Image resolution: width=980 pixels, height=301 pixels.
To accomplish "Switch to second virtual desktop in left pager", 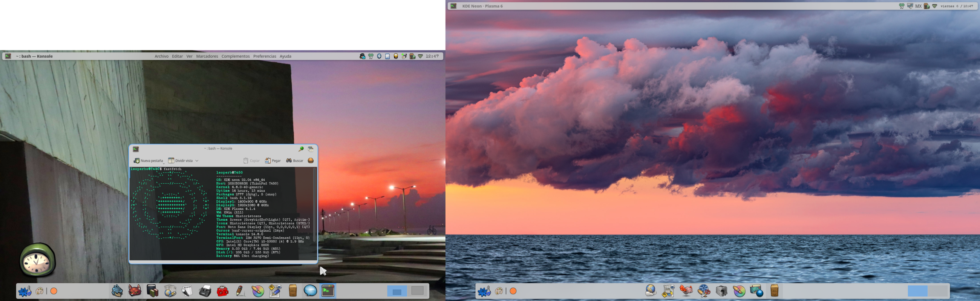I will (x=417, y=291).
